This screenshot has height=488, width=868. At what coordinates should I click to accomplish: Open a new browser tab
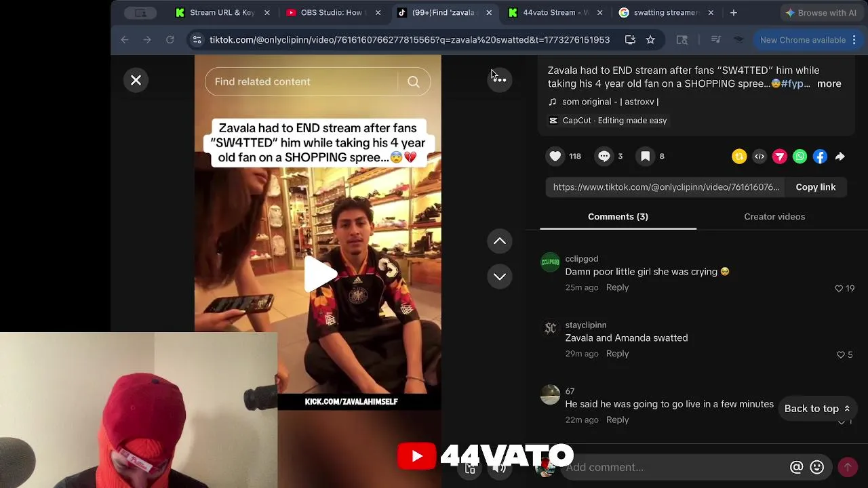tap(733, 12)
